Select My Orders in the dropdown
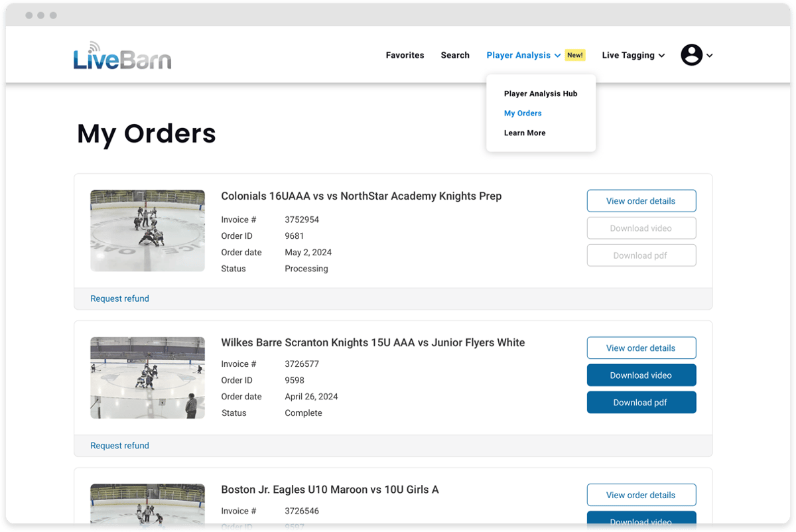 [x=523, y=113]
